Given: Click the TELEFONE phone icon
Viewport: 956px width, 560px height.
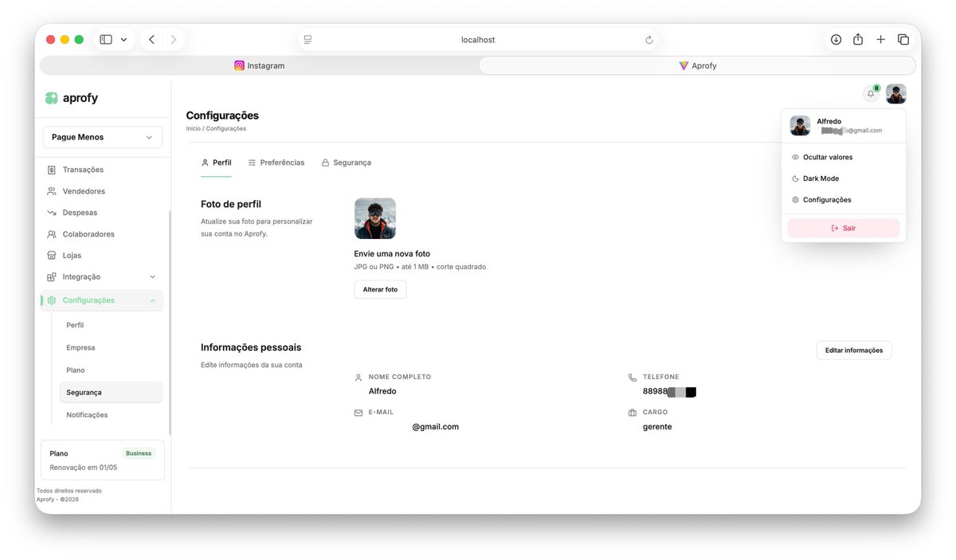Looking at the screenshot, I should coord(633,378).
